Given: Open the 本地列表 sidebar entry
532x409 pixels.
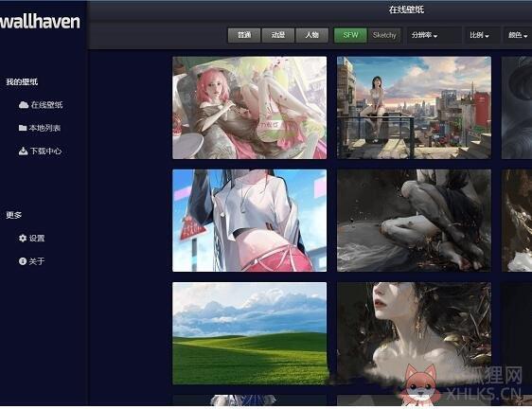Looking at the screenshot, I should [x=40, y=128].
